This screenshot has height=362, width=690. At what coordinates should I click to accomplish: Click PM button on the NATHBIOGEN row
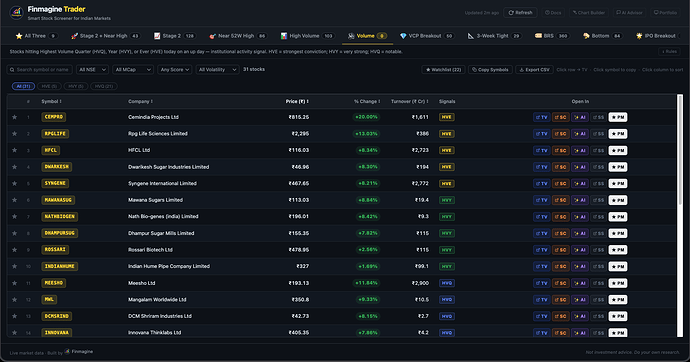click(618, 217)
